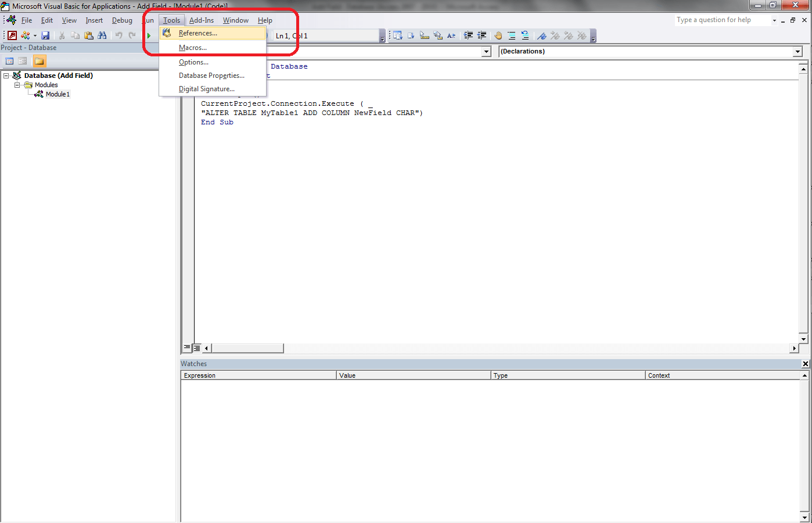This screenshot has width=812, height=523.
Task: Collapse the Database (Add Field) project node
Action: (x=6, y=76)
